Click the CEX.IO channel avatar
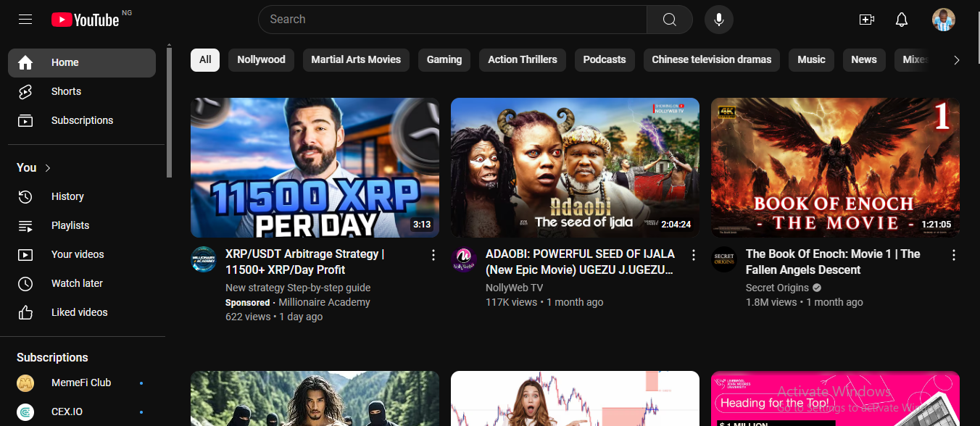The height and width of the screenshot is (426, 980). [25, 412]
